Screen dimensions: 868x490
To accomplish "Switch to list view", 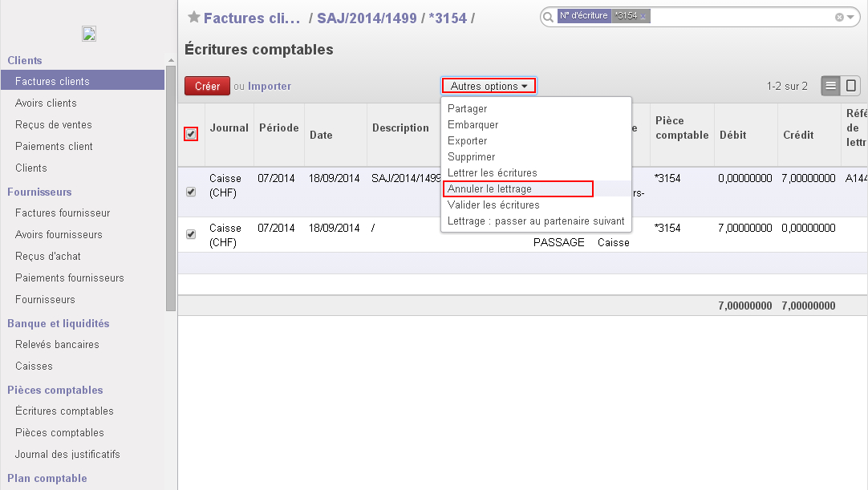I will point(831,86).
